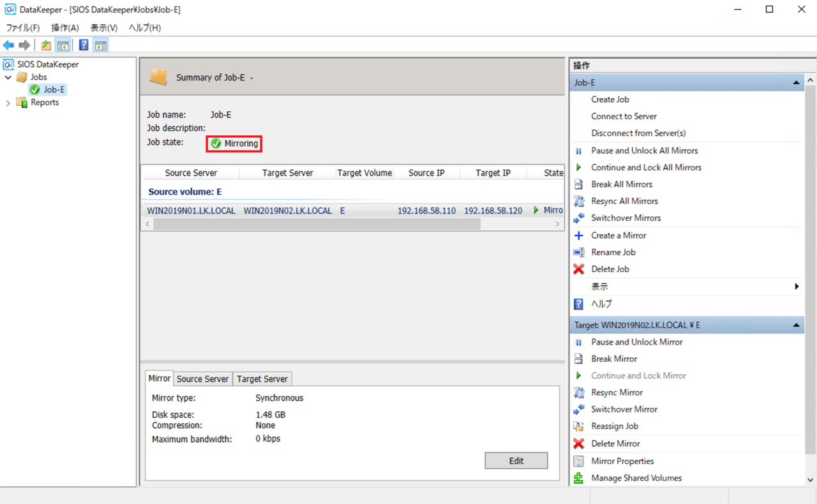Select SIOS DataKeeper root node
Viewport: 817px width, 504px height.
[x=48, y=64]
